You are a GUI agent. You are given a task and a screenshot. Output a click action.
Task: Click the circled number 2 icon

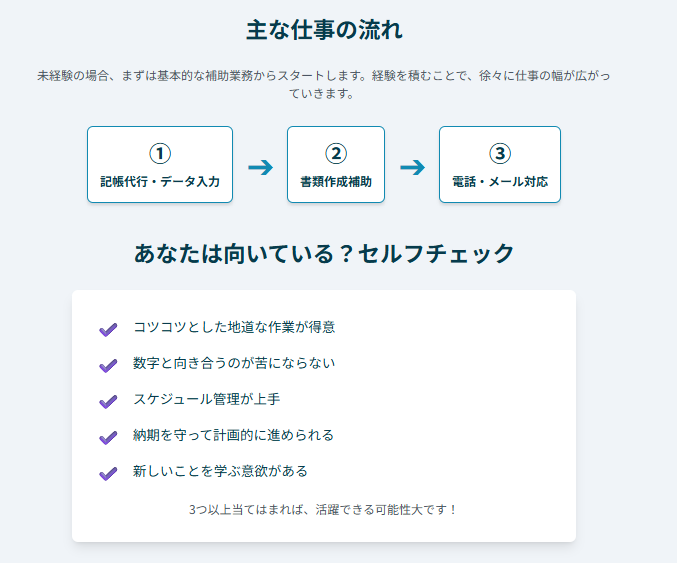[336, 153]
